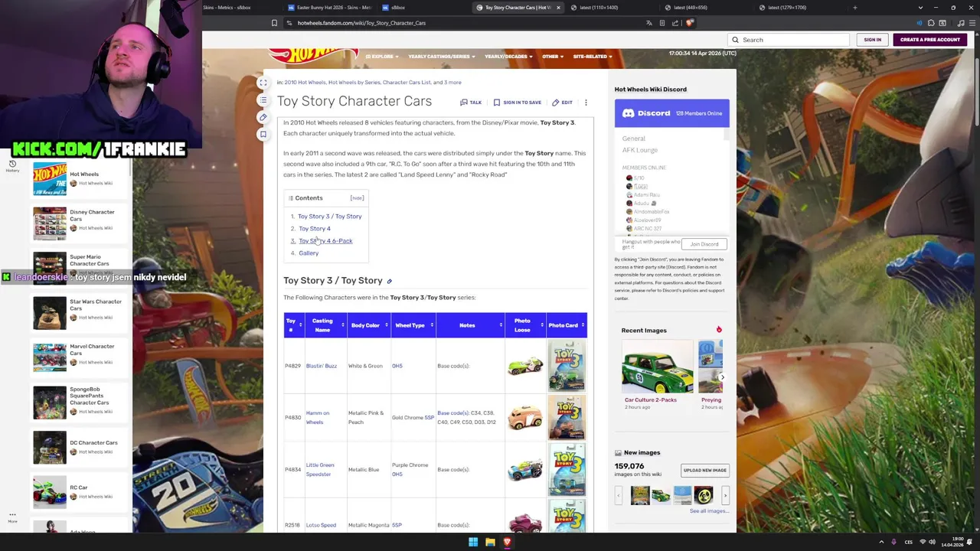Viewport: 980px width, 551px height.
Task: Switch to Easter Bunny Hat 2026 tab
Action: pyautogui.click(x=329, y=8)
